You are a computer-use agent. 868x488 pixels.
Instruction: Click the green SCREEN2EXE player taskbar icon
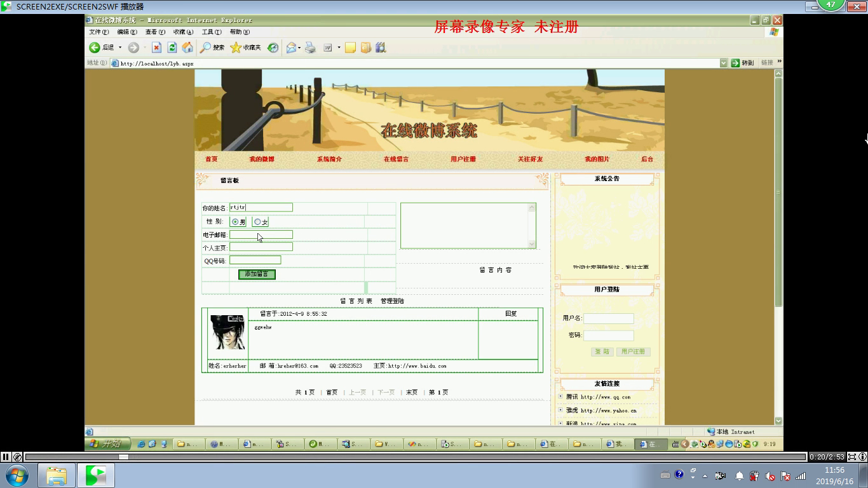pos(95,475)
